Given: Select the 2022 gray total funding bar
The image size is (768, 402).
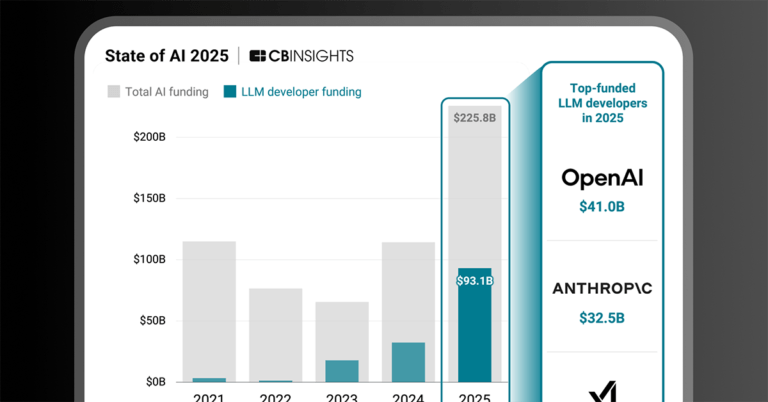Looking at the screenshot, I should point(275,330).
